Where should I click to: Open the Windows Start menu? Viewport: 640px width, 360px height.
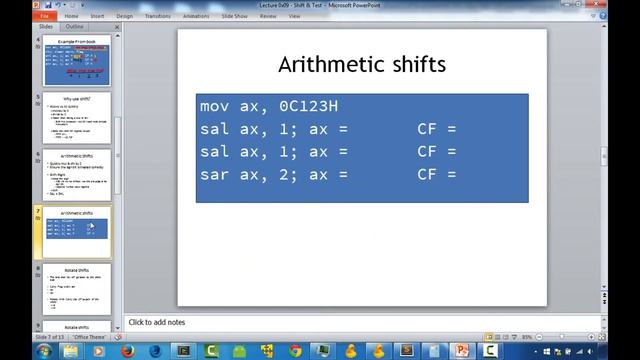tap(44, 351)
